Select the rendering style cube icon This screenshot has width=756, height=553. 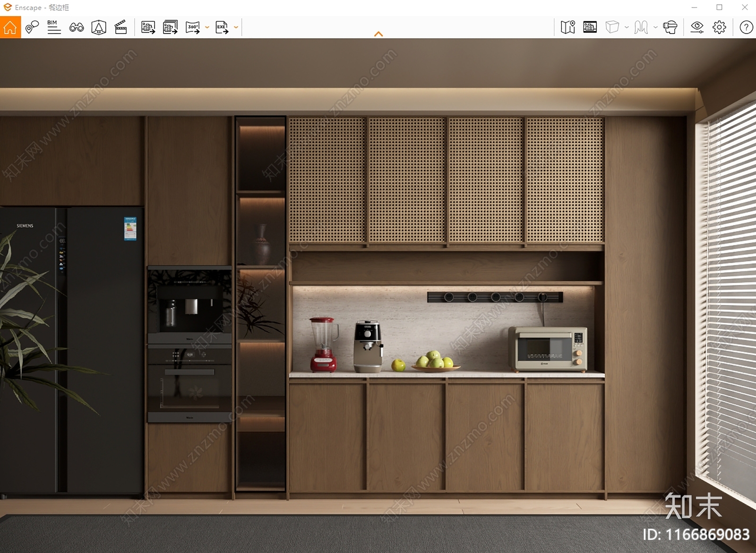click(612, 27)
